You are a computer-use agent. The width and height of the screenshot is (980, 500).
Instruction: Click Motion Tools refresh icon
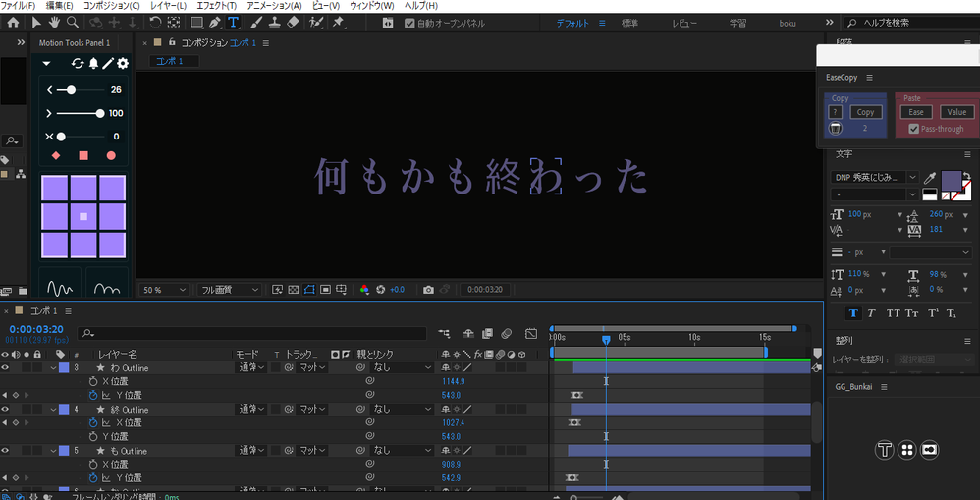tap(78, 63)
